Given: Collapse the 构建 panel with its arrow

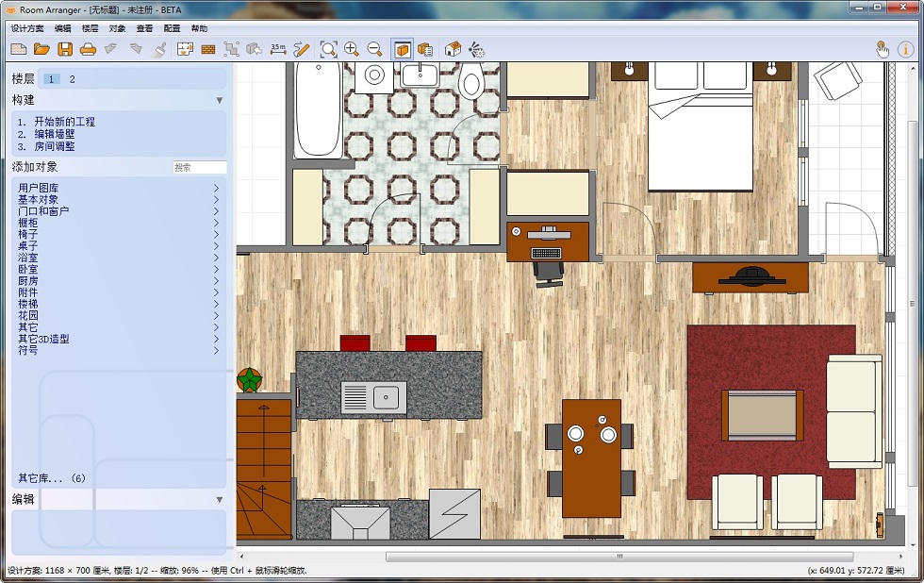Looking at the screenshot, I should click(220, 99).
